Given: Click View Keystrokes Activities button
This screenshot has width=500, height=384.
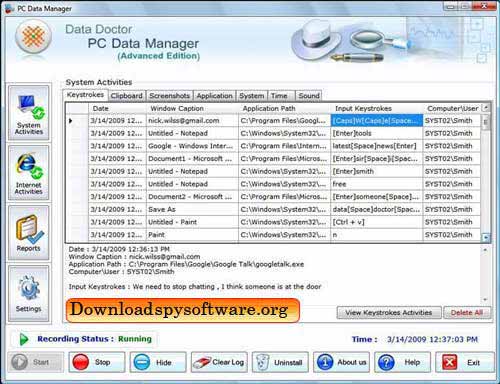Looking at the screenshot, I should click(389, 313).
